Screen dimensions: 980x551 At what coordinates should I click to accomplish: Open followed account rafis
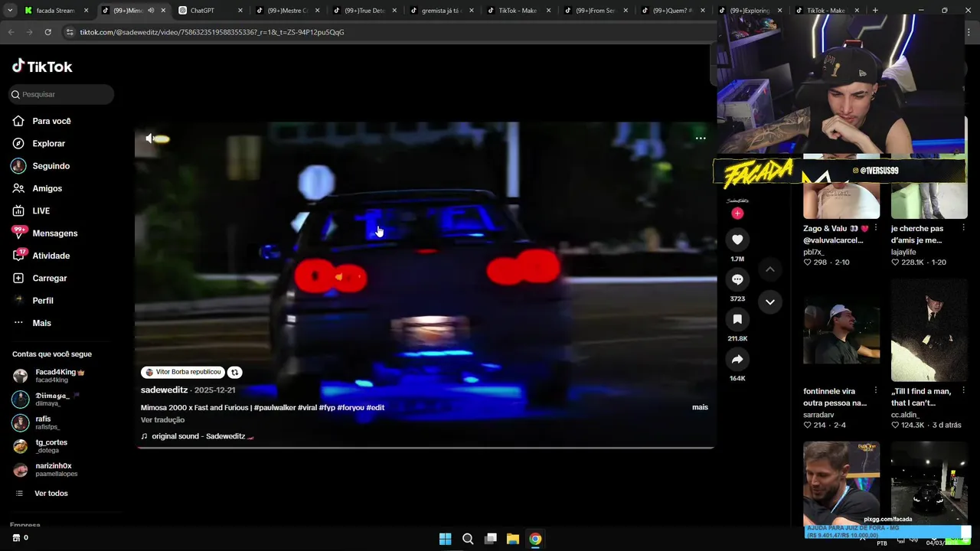[43, 422]
